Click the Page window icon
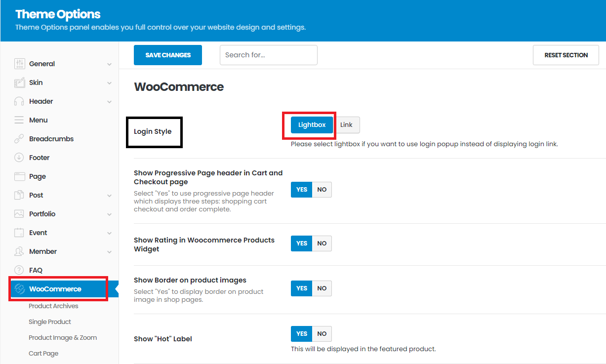The width and height of the screenshot is (606, 364). pyautogui.click(x=19, y=176)
